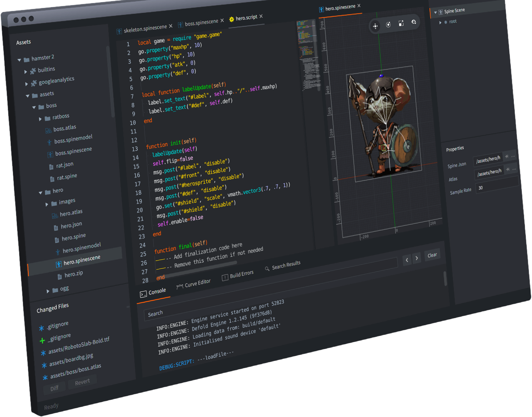Screen dimensions: 532x417
Task: Expand the root outline node
Action: (x=440, y=23)
